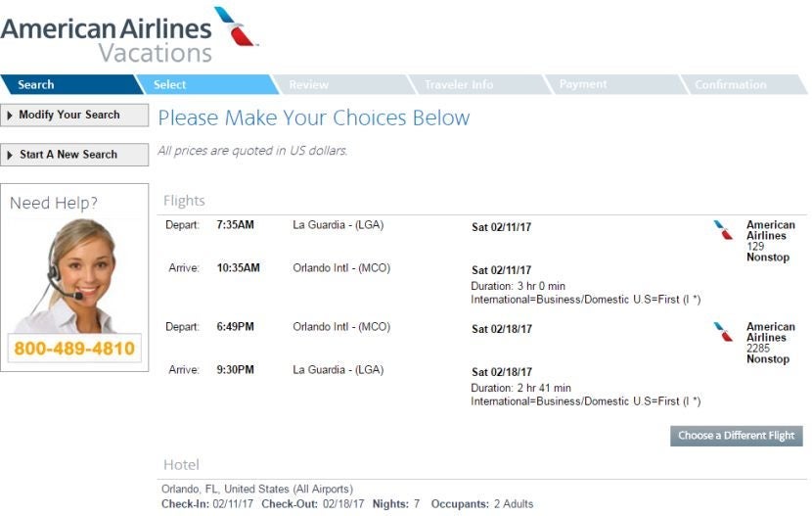The height and width of the screenshot is (516, 812).
Task: Open Start A New Search
Action: pyautogui.click(x=74, y=155)
